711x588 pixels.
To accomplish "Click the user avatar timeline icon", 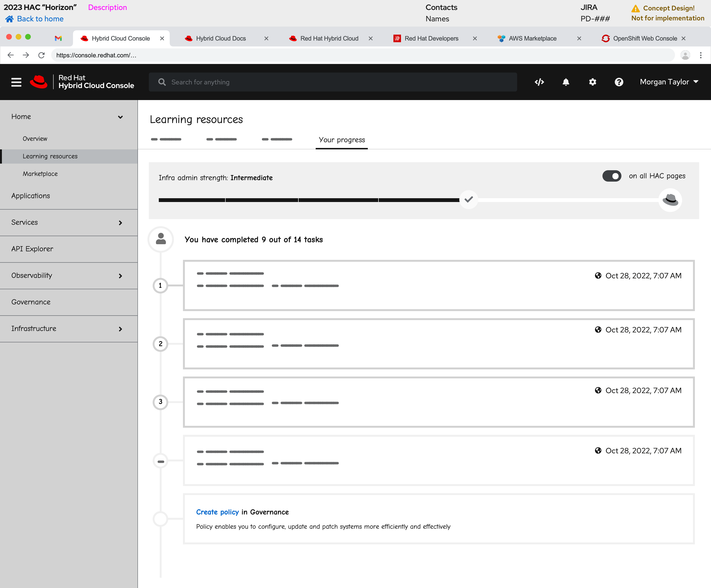I will coord(161,239).
